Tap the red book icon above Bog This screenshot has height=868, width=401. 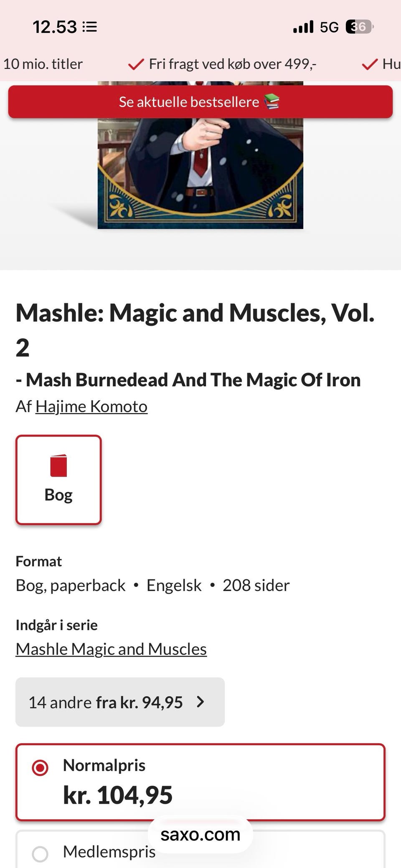pyautogui.click(x=58, y=465)
